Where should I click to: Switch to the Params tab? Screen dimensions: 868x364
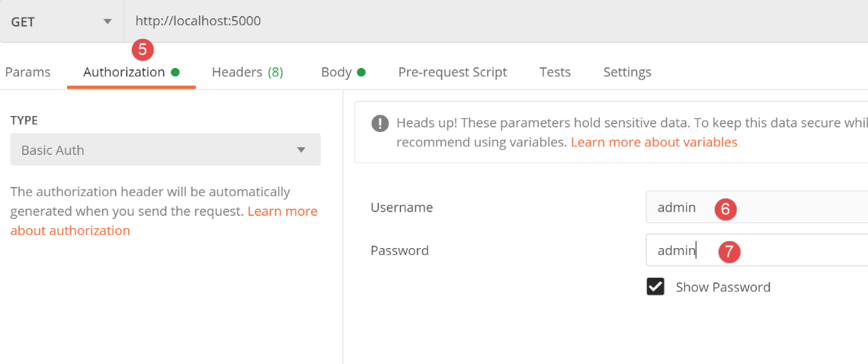point(27,72)
